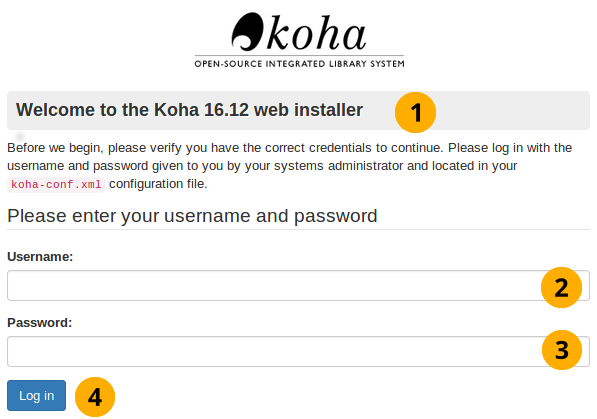
Task: Click the Welcome to Koha 16.12 heading
Action: 189,110
